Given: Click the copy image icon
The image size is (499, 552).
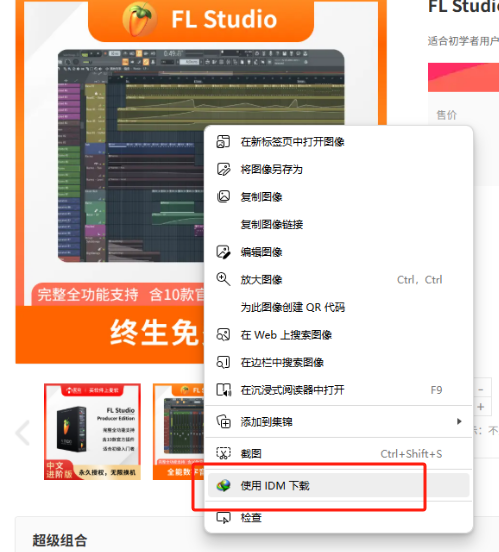Looking at the screenshot, I should click(223, 196).
